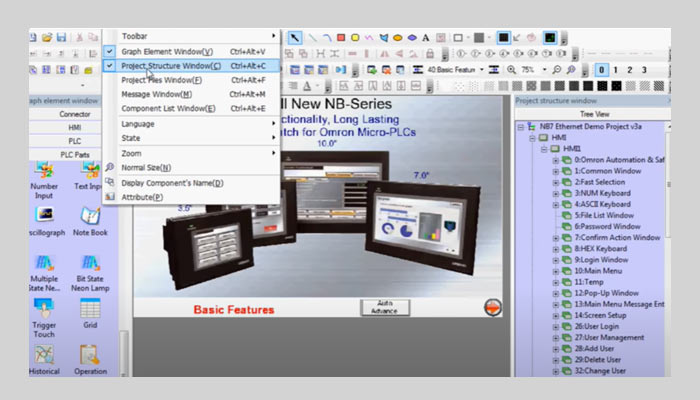Switch to state 1 button

(616, 70)
